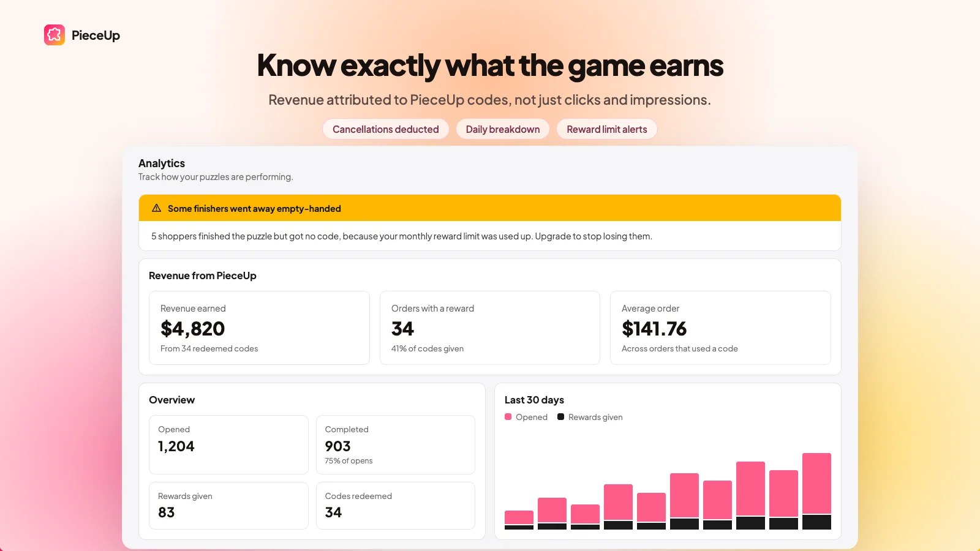980x551 pixels.
Task: Click the '5 shoppers finished the puzzle' alert message
Action: point(402,236)
